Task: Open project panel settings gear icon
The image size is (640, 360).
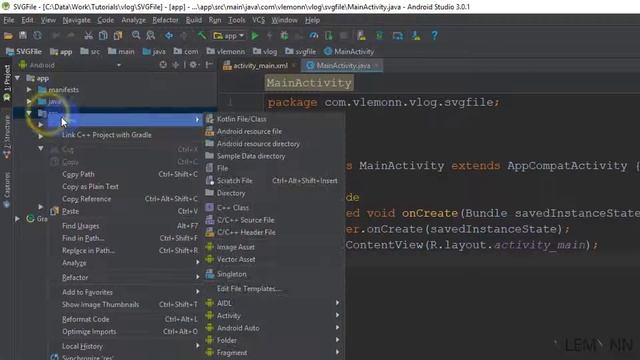Action: pyautogui.click(x=193, y=65)
